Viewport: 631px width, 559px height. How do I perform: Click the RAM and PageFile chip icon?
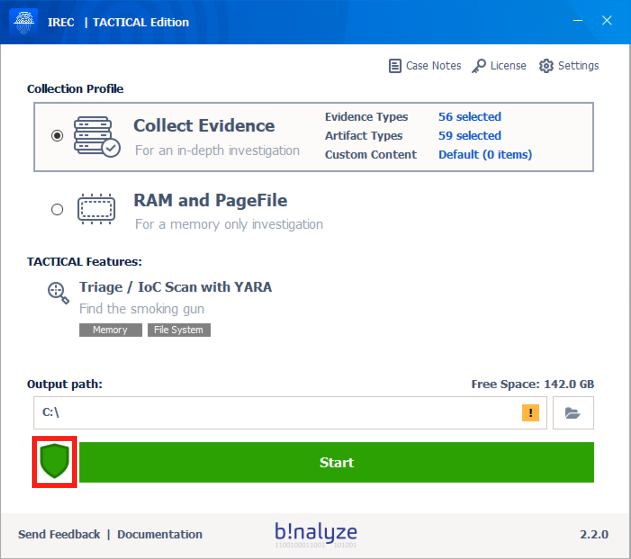pyautogui.click(x=98, y=209)
